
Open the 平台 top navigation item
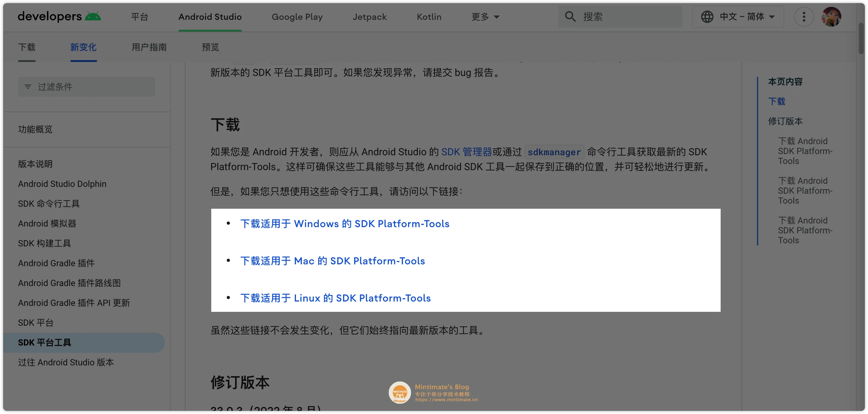tap(140, 16)
